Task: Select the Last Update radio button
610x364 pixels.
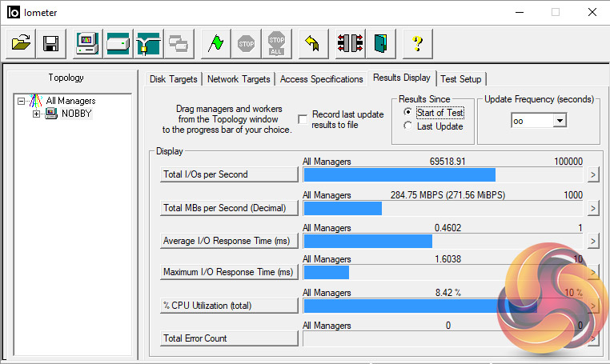Action: (x=408, y=126)
